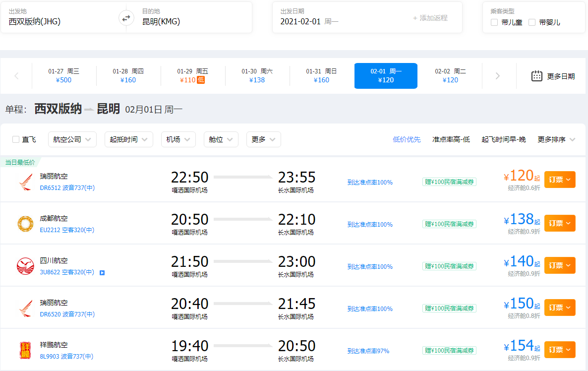Open the 更多日期 label

coord(561,76)
